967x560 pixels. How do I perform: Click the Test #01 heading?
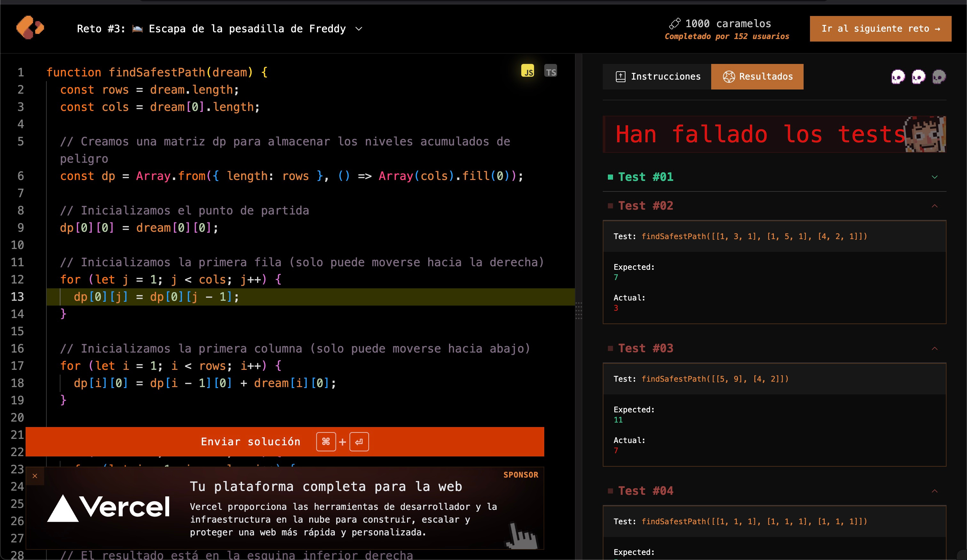click(x=645, y=177)
